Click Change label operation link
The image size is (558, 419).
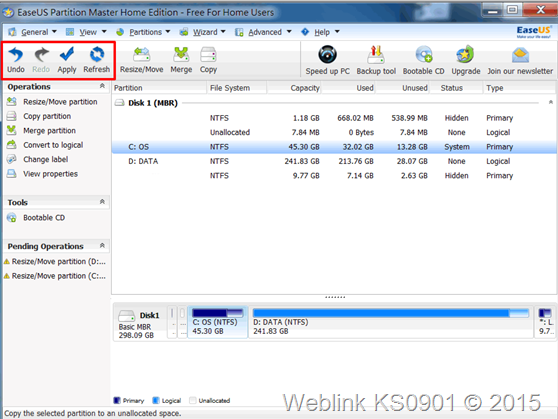coord(46,159)
